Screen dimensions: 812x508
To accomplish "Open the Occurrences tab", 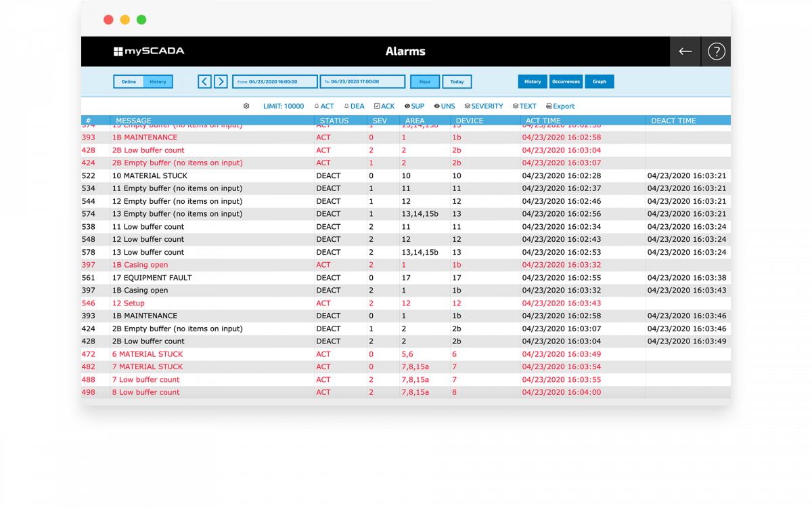I will pos(566,82).
